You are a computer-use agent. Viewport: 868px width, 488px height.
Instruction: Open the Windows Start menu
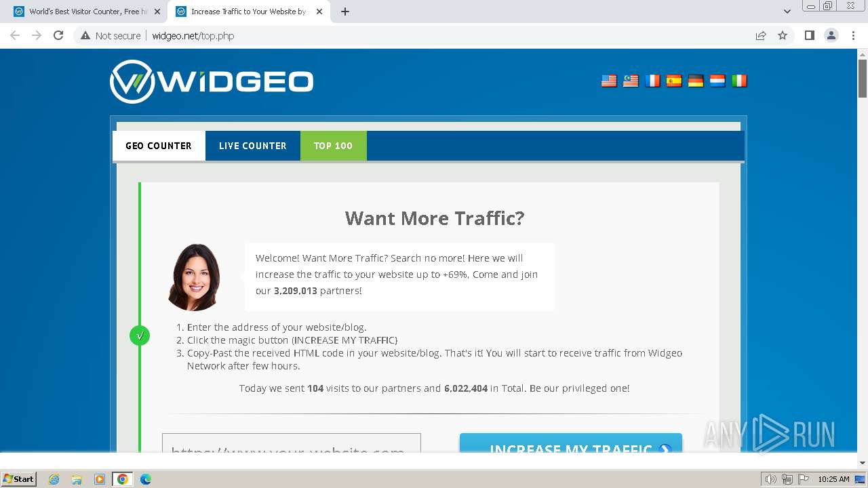click(x=18, y=479)
